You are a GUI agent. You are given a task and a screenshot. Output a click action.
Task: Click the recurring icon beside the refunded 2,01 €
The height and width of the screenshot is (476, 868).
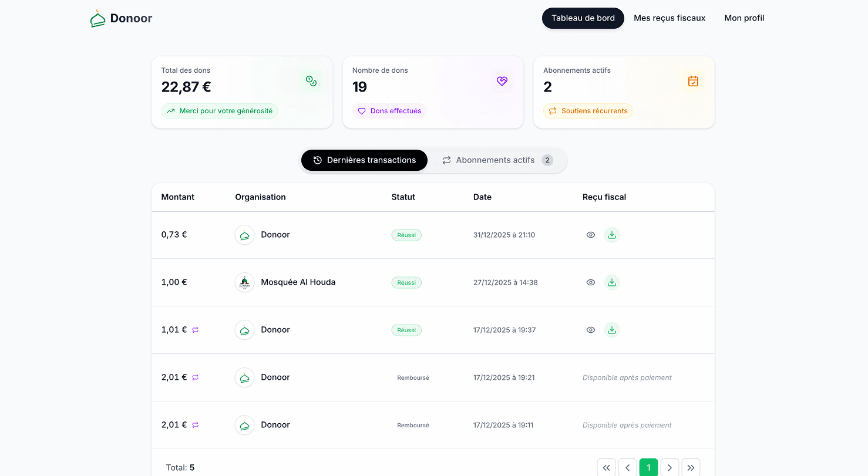(196, 377)
